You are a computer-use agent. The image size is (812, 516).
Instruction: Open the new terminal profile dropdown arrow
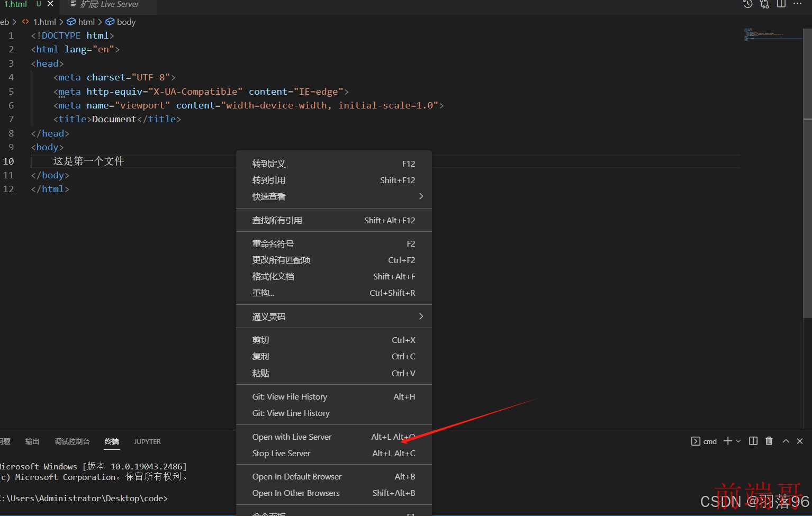pyautogui.click(x=738, y=441)
